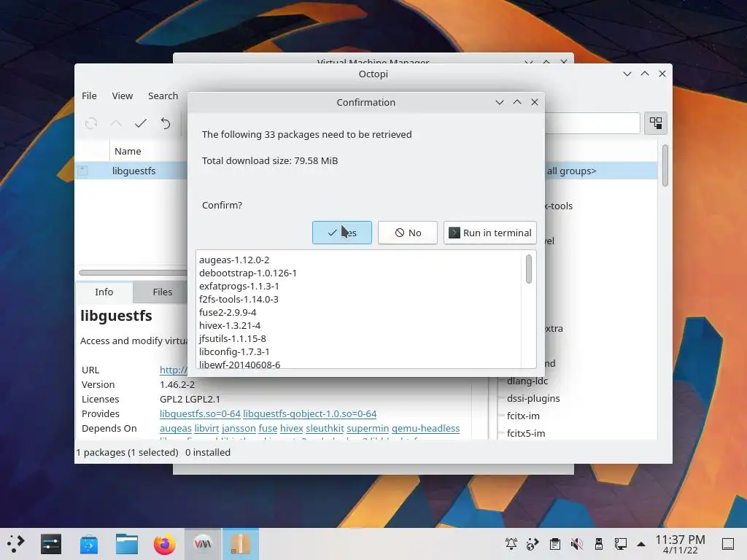Image resolution: width=747 pixels, height=560 pixels.
Task: Confirm package retrieval with Yes button
Action: (341, 233)
